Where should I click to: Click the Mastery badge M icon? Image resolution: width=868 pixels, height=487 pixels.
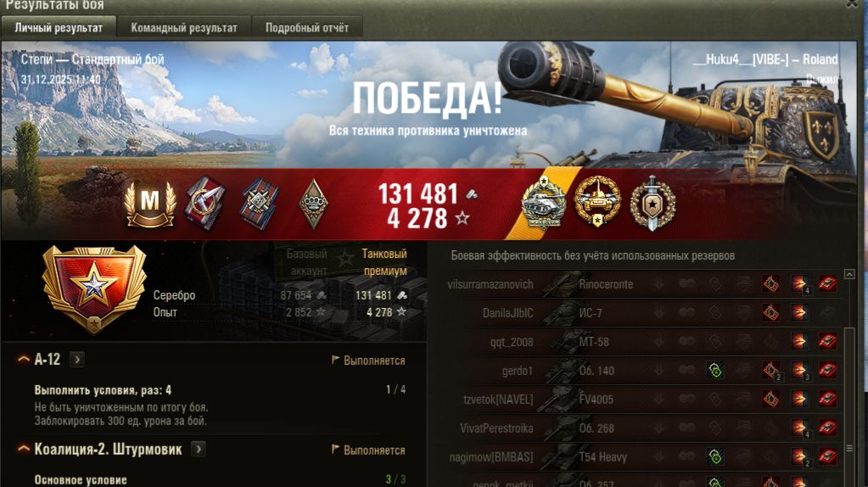tap(150, 203)
